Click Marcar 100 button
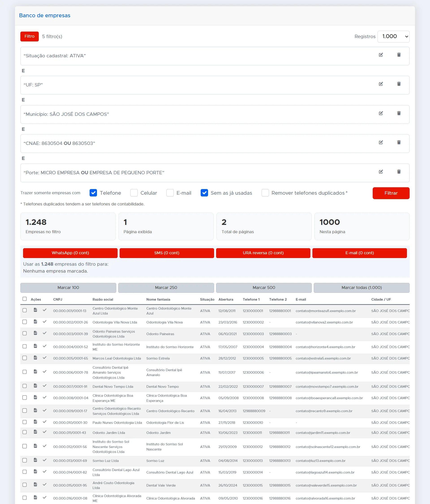430x504 pixels. pyautogui.click(x=68, y=288)
